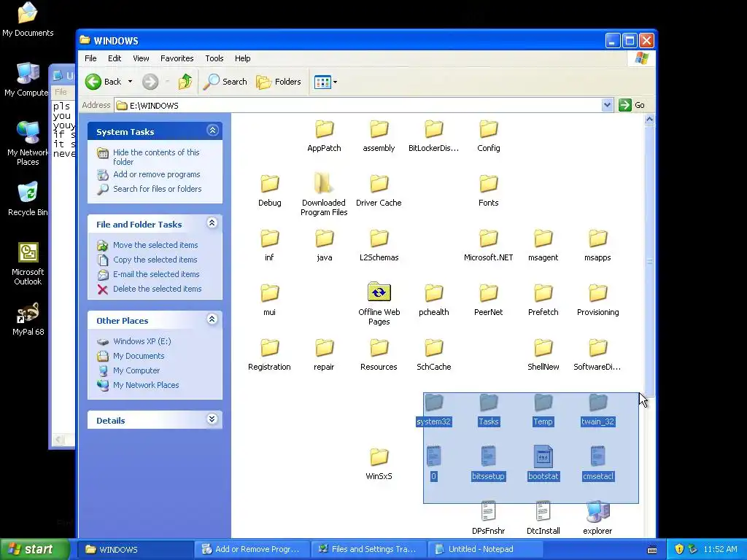Click Delete the selected items

[x=158, y=289]
